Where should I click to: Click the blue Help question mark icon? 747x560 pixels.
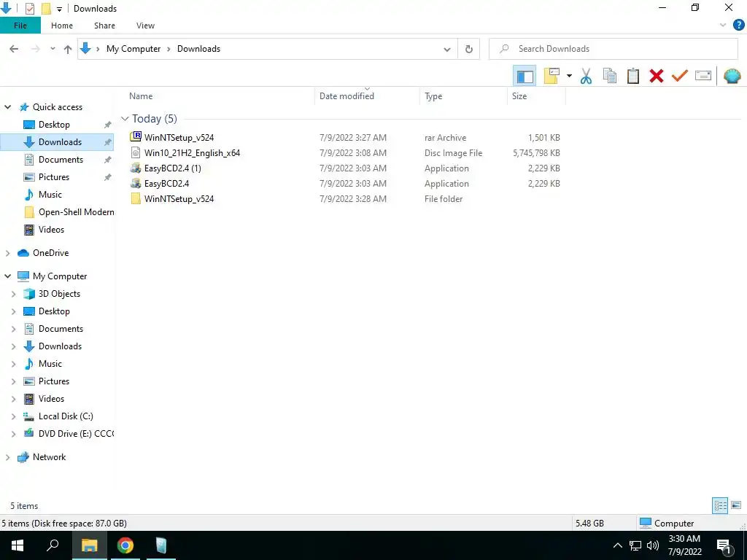(x=738, y=26)
